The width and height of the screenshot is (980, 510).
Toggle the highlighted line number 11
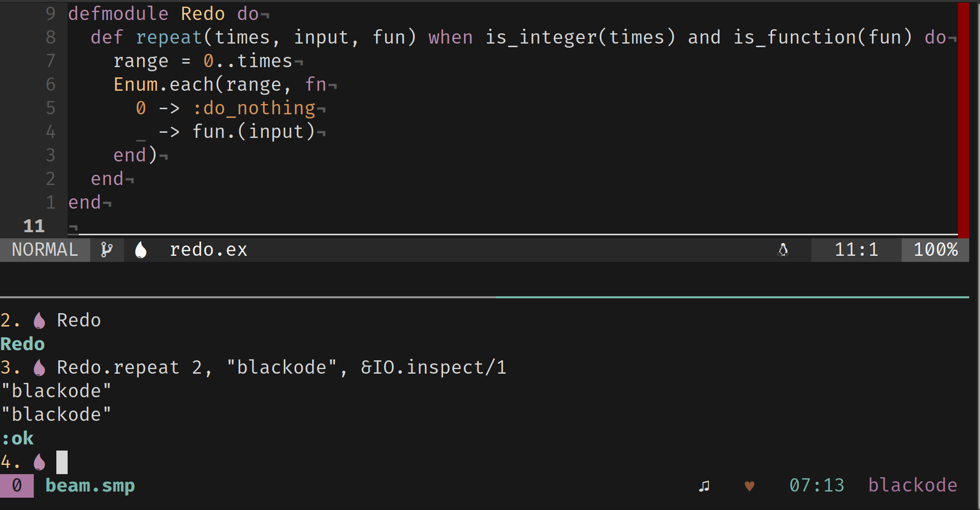[33, 226]
